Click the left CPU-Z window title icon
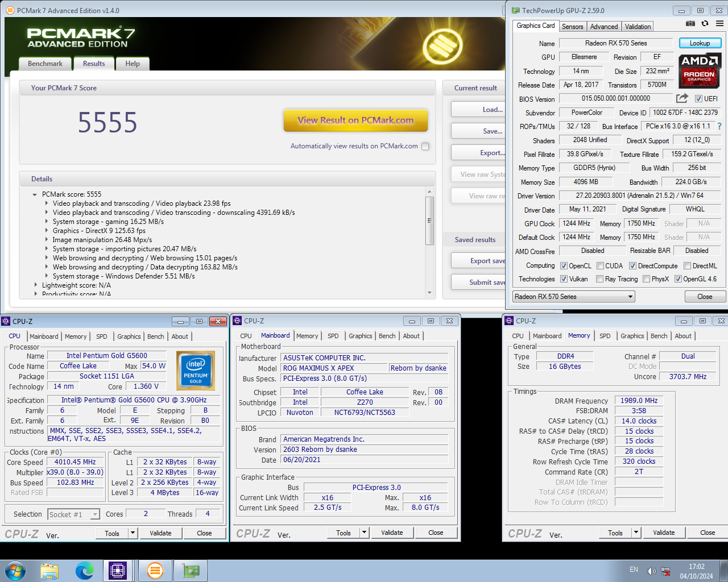Viewport: 728px width, 582px height. pos(6,321)
